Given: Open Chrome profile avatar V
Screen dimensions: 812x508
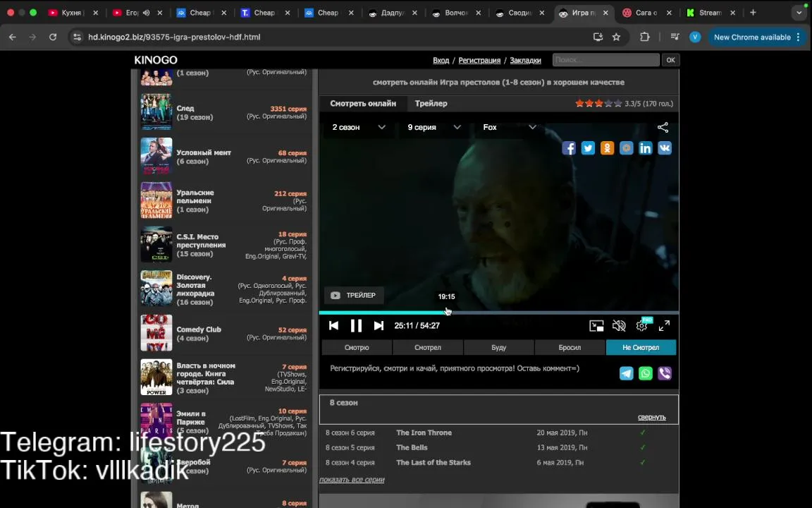Looking at the screenshot, I should pyautogui.click(x=695, y=37).
